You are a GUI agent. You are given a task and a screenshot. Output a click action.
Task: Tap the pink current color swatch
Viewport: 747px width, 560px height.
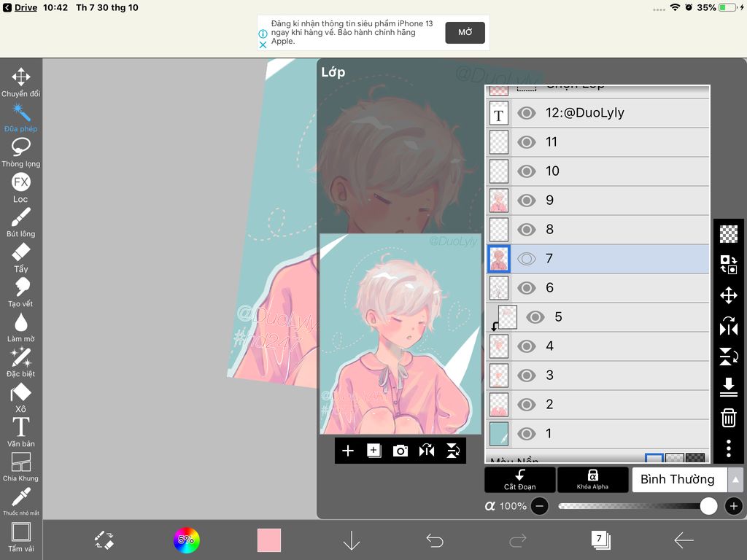[x=269, y=540]
